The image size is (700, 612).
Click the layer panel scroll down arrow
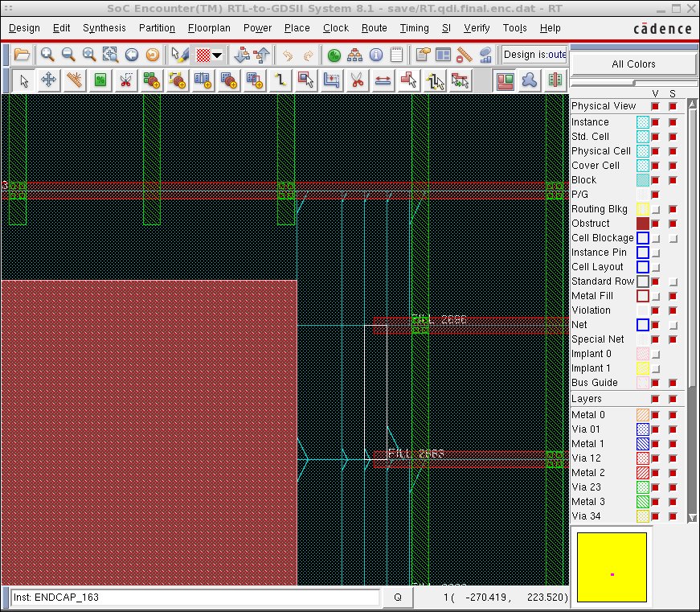coord(692,517)
